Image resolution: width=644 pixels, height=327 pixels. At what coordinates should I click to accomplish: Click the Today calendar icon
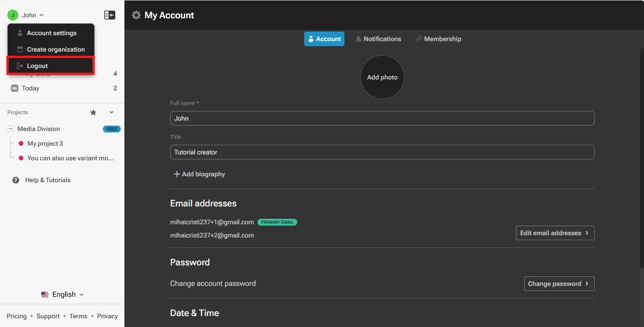(14, 88)
